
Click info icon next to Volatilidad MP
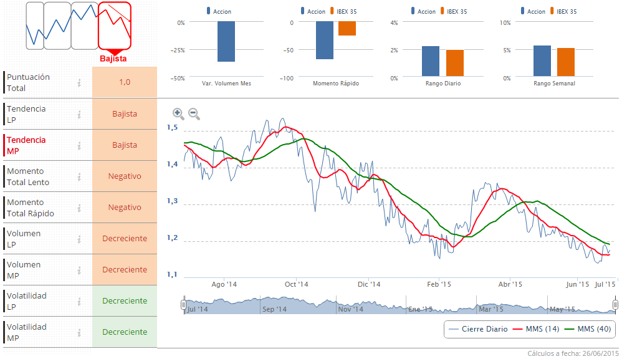pos(79,332)
